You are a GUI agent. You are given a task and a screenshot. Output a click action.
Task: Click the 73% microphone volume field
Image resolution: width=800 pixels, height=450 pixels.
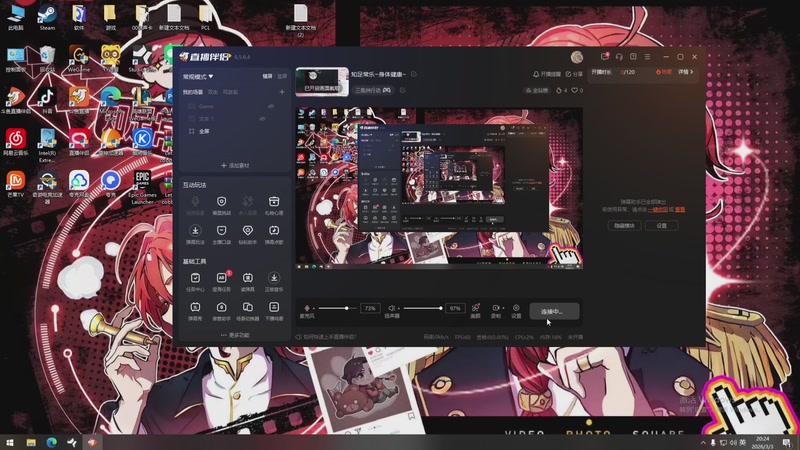pyautogui.click(x=370, y=308)
